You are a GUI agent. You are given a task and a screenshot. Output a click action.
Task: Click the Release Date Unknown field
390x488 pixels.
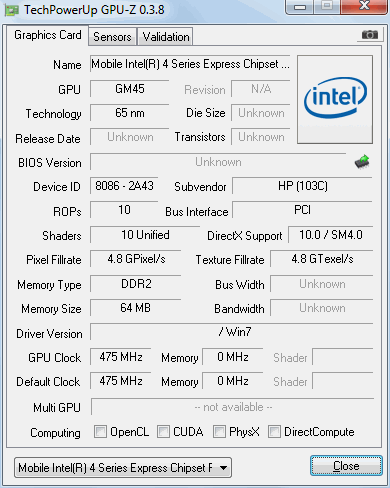click(130, 137)
